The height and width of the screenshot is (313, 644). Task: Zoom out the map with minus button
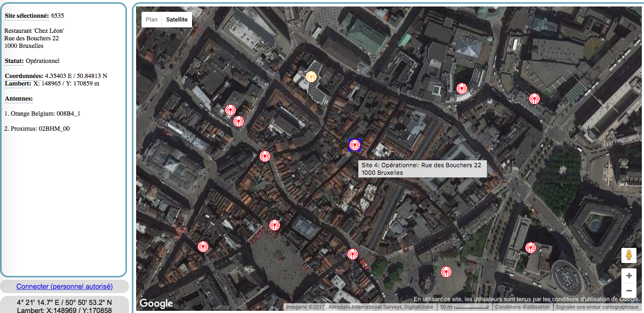pyautogui.click(x=629, y=291)
